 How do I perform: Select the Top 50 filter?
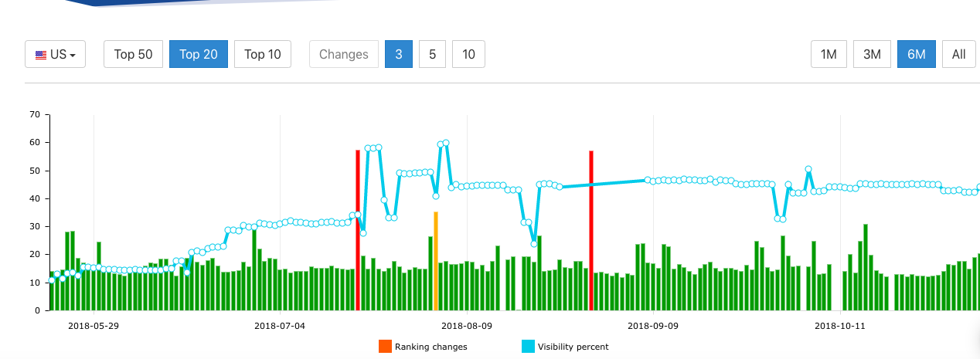point(133,54)
